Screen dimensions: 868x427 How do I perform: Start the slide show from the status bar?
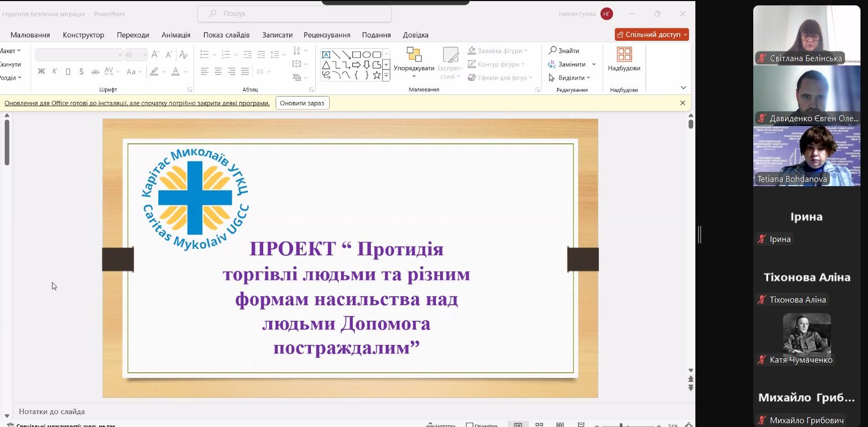[581, 425]
